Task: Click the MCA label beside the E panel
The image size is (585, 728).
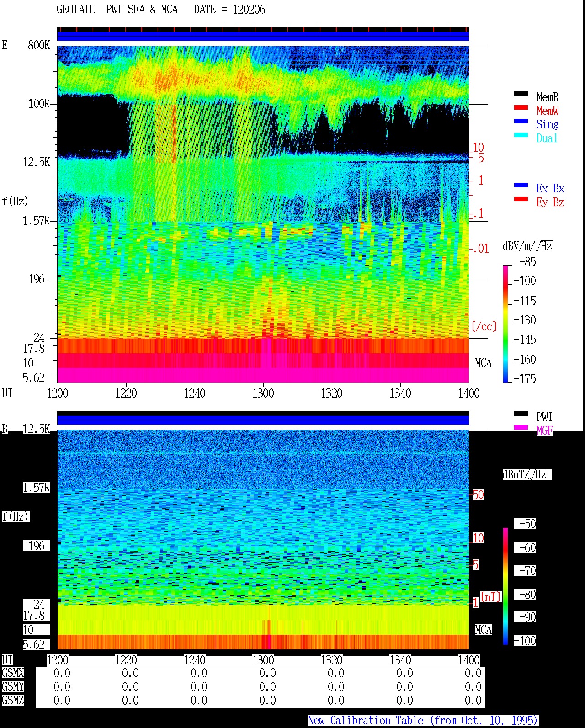Action: click(484, 363)
